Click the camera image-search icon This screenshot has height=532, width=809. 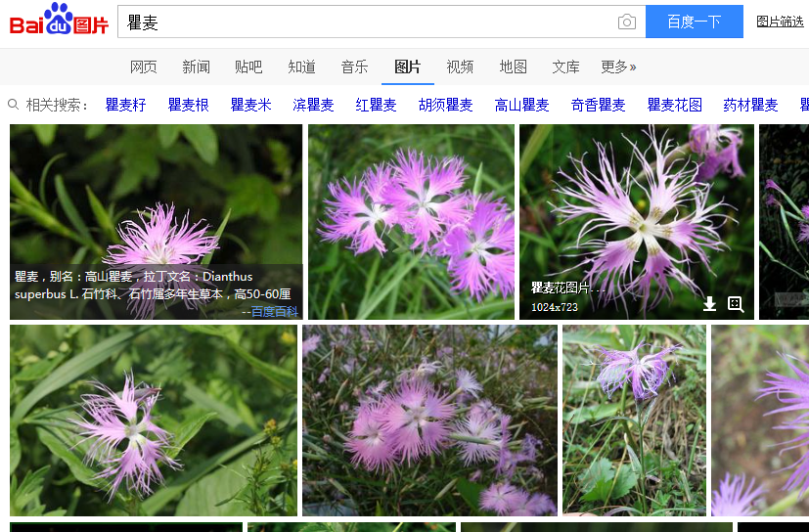tap(626, 22)
